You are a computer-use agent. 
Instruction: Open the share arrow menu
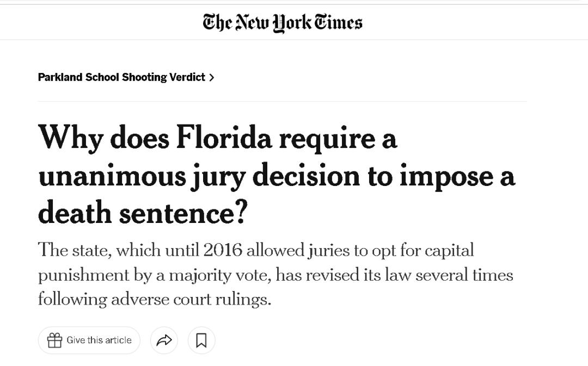(x=164, y=340)
